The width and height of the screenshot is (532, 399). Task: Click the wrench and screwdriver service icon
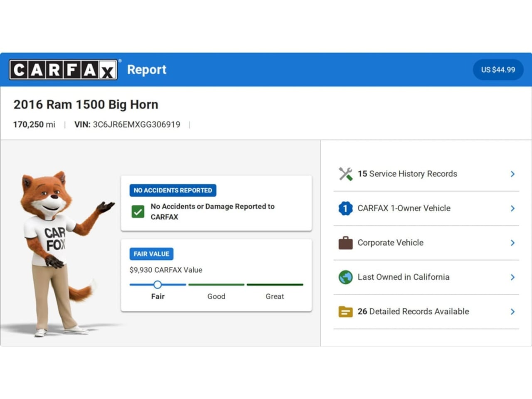pyautogui.click(x=345, y=174)
